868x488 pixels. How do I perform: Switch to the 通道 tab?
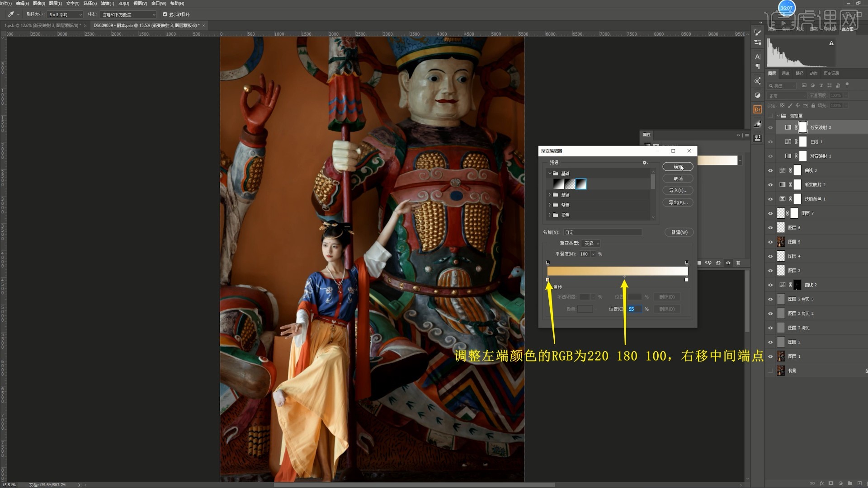tap(786, 73)
